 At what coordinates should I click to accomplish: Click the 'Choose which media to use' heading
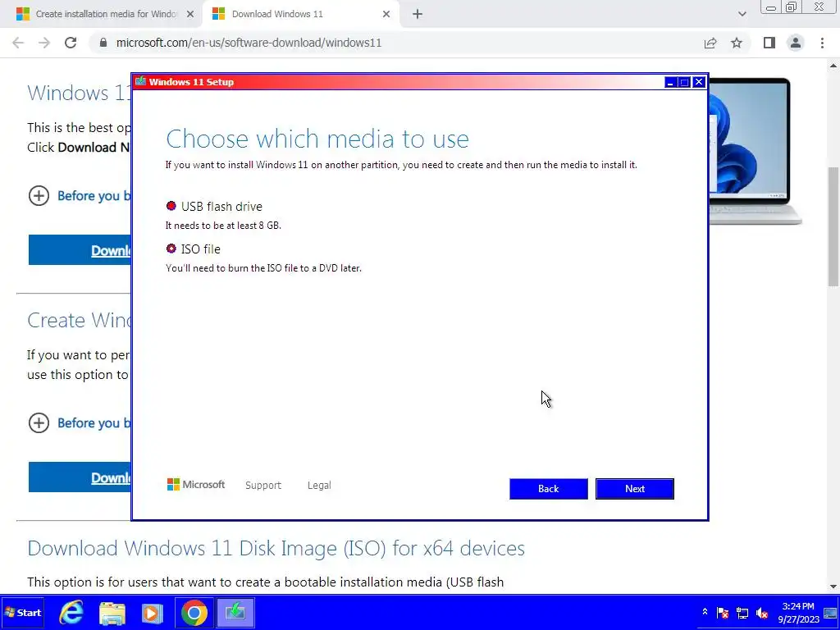click(317, 139)
